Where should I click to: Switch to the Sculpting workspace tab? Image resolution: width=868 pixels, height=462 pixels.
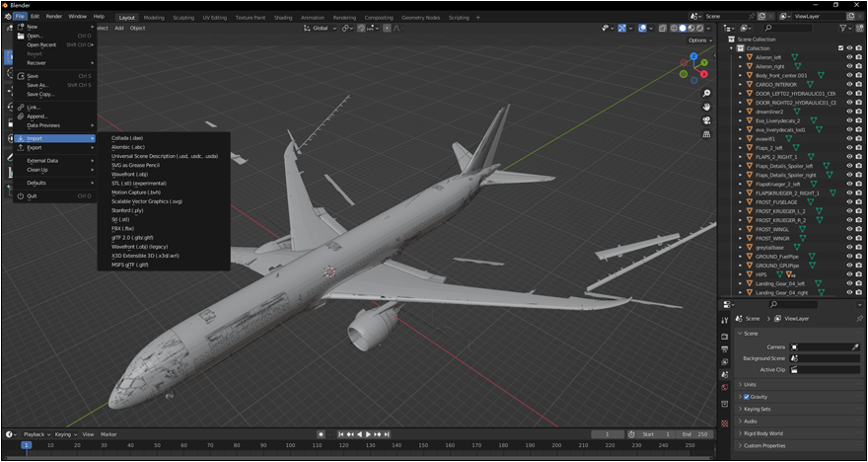point(183,17)
